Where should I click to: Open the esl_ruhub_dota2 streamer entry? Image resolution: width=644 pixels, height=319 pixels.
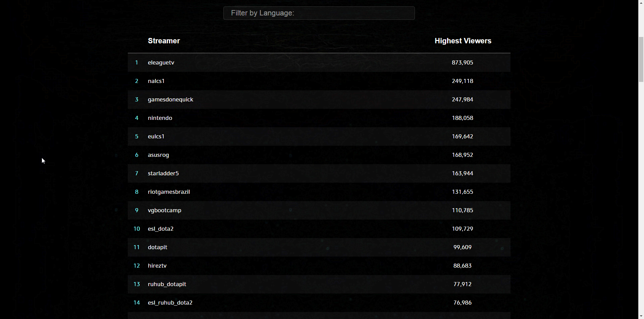170,303
